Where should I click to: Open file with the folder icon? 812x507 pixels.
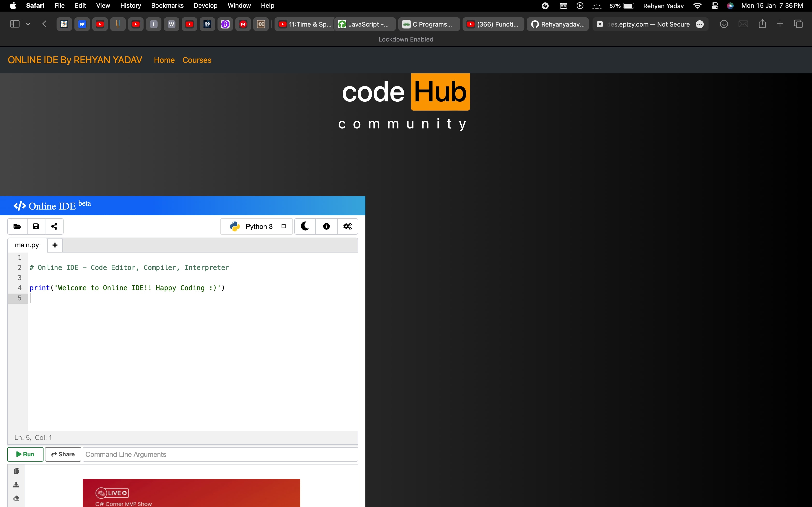17,226
